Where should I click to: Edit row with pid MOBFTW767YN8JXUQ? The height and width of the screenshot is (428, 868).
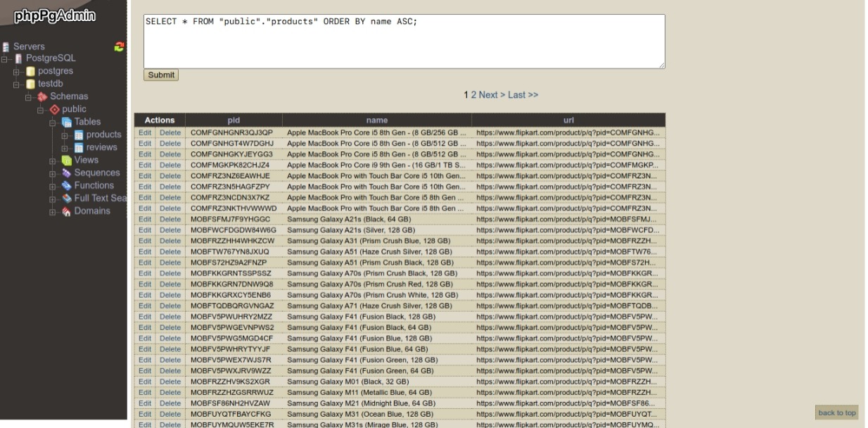[x=145, y=251]
